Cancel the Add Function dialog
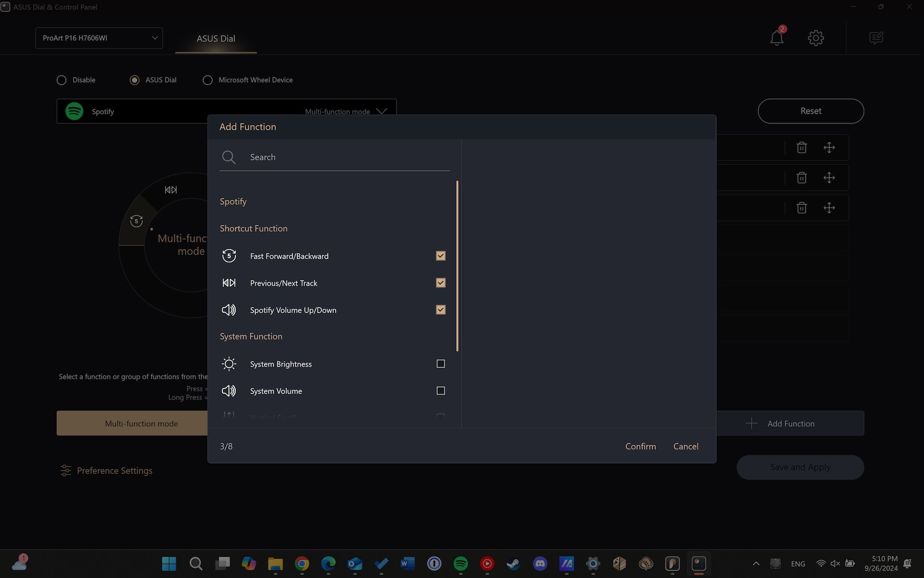The width and height of the screenshot is (924, 578). click(x=686, y=447)
